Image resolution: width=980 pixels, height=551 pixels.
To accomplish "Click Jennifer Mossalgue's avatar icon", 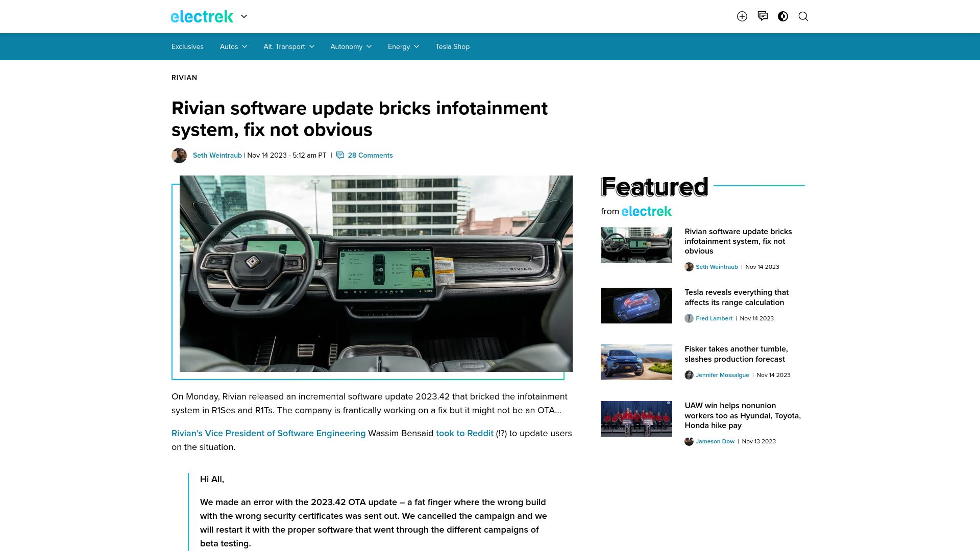I will [x=689, y=375].
